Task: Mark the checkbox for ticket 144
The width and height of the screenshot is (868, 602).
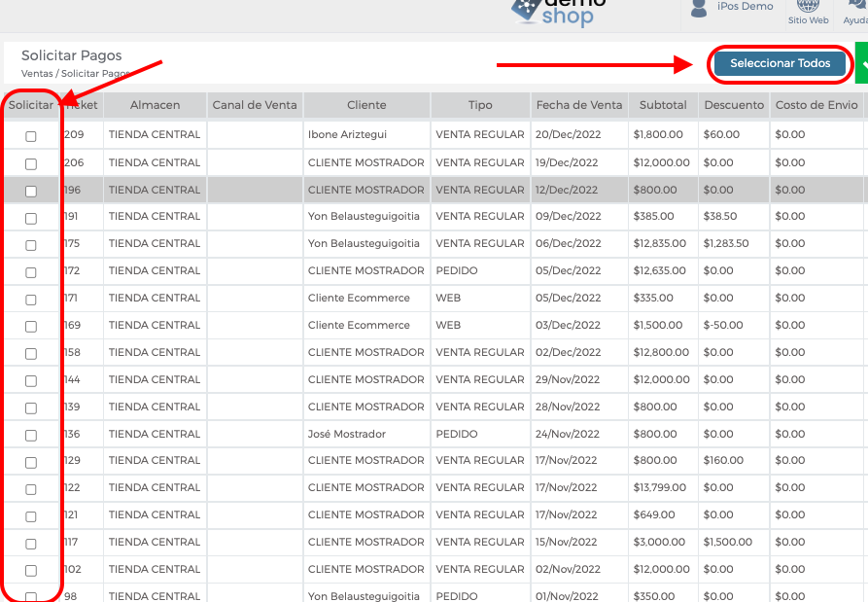Action: (31, 381)
